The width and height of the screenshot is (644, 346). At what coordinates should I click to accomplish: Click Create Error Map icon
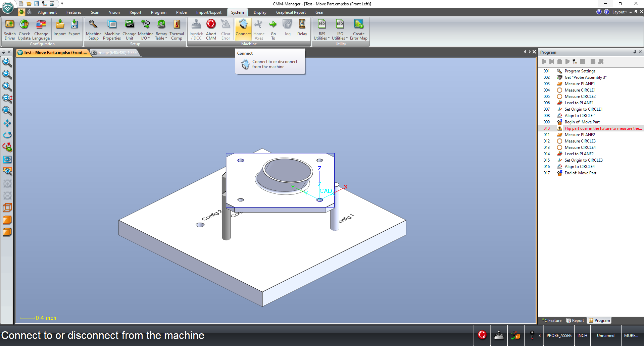358,30
